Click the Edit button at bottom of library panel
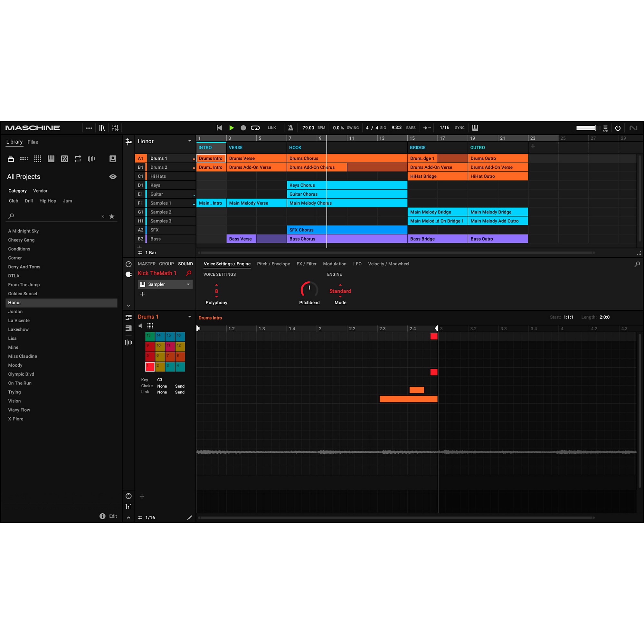The height and width of the screenshot is (644, 644). 113,516
